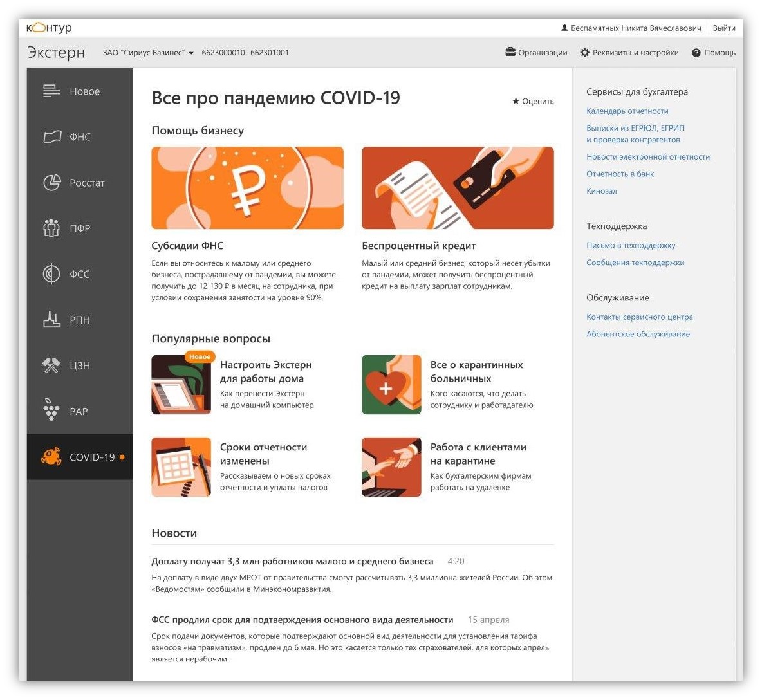Screen dimensions: 762x700
Task: Open news Доплату получат 3,3 млн работников
Action: pos(293,561)
